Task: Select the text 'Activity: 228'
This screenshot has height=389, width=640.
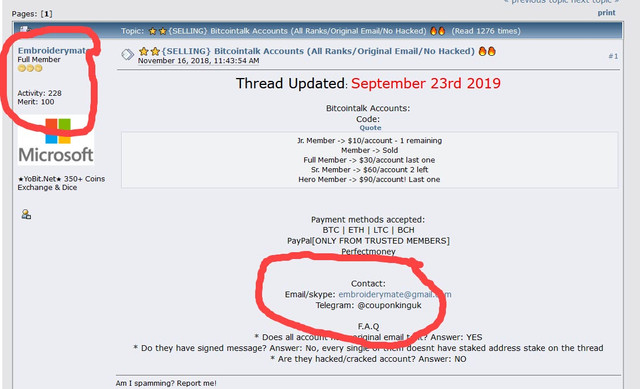Action: click(39, 93)
